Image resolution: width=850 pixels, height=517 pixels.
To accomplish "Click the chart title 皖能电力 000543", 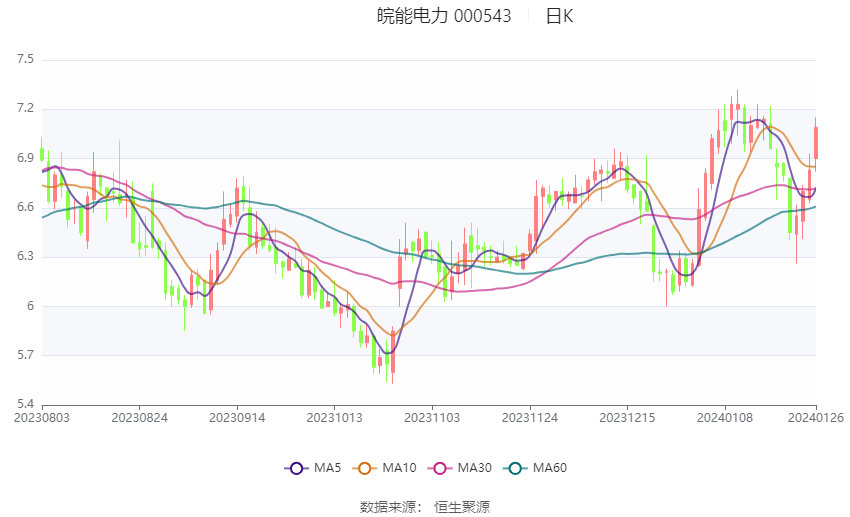I will click(x=444, y=16).
